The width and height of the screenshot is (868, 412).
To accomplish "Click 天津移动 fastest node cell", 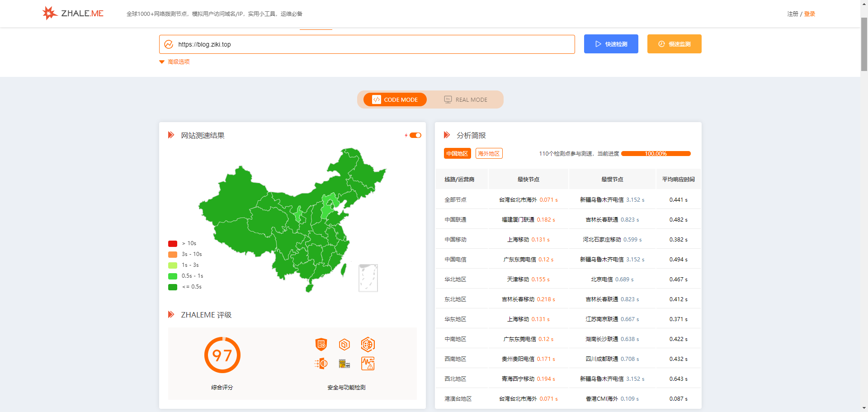I will (x=528, y=279).
